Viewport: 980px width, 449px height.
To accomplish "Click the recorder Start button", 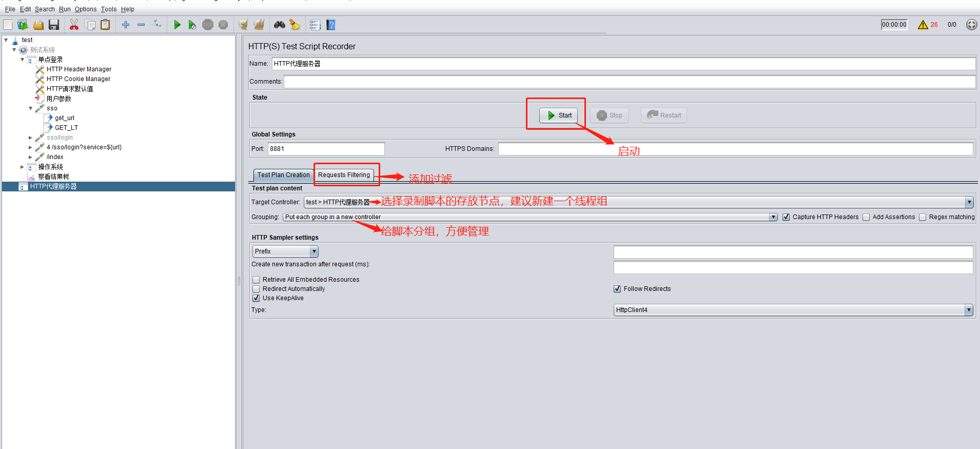I will point(559,115).
